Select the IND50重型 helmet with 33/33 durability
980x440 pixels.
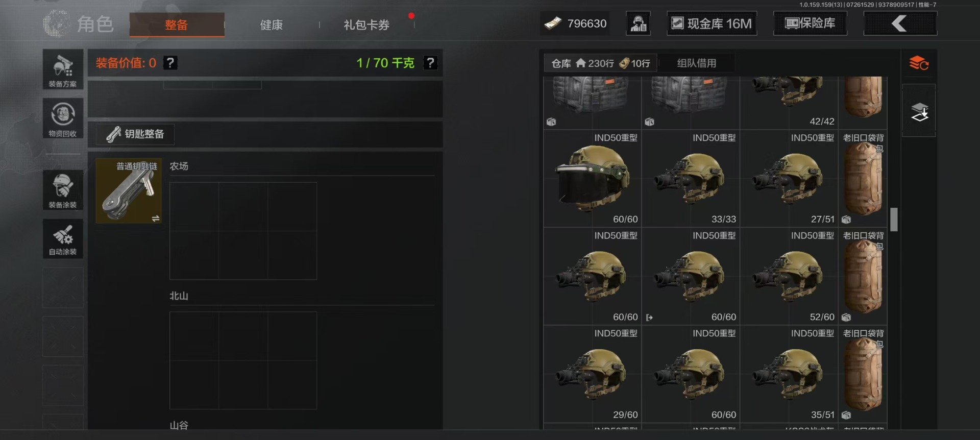(691, 179)
